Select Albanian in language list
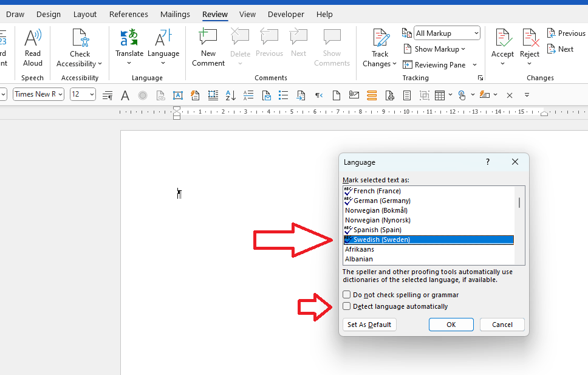This screenshot has width=588, height=375. (x=429, y=260)
